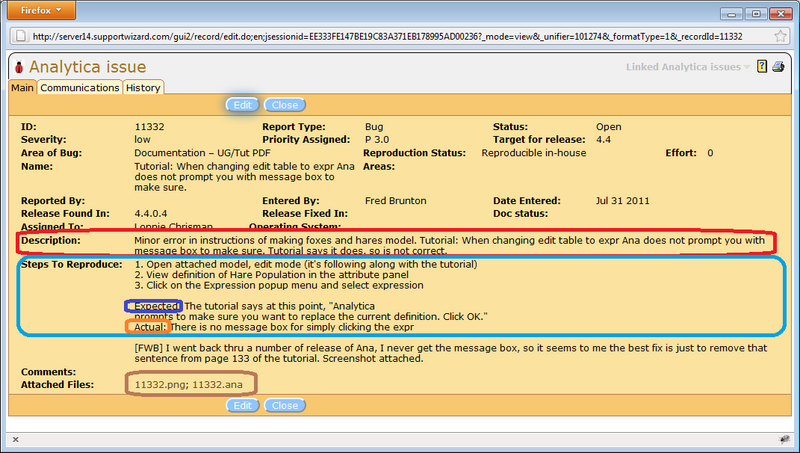Click the bottom Edit button
800x453 pixels.
[x=242, y=406]
